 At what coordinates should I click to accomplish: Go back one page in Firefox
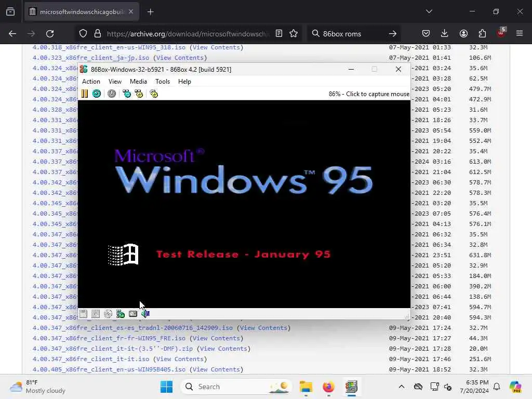click(12, 34)
